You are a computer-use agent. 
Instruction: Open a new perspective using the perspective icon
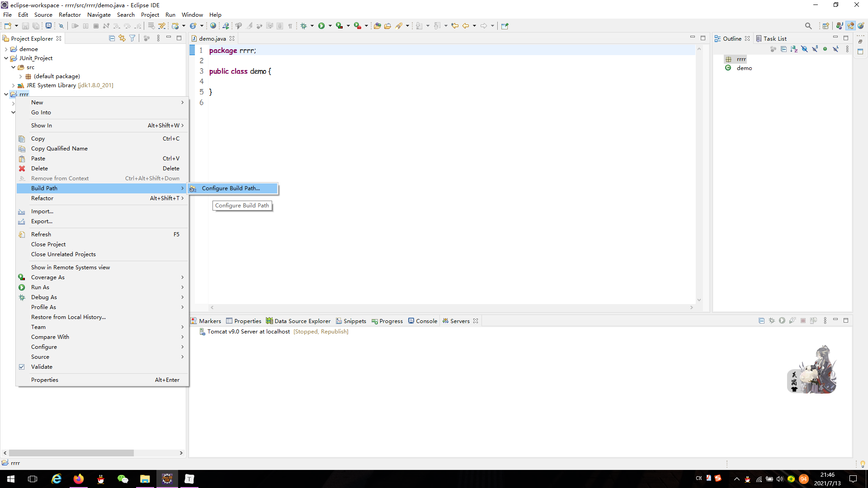tap(826, 26)
